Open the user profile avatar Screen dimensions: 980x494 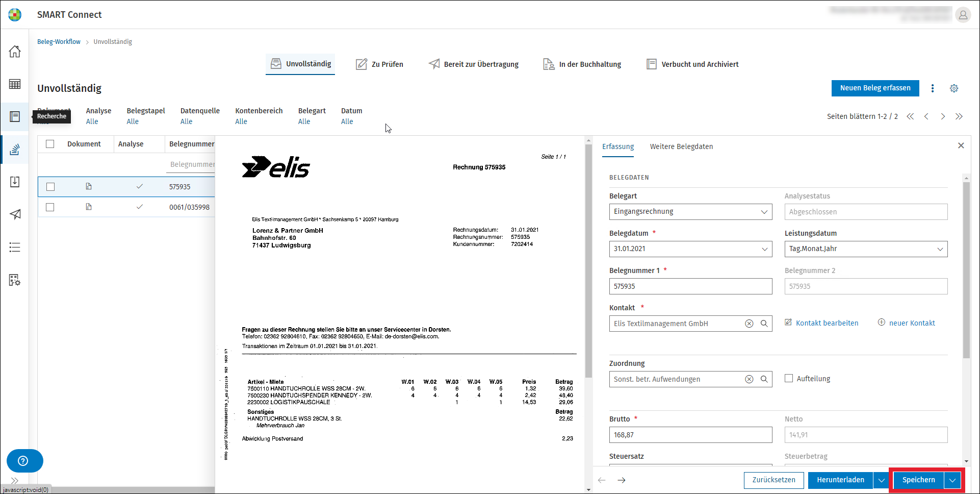(x=963, y=15)
